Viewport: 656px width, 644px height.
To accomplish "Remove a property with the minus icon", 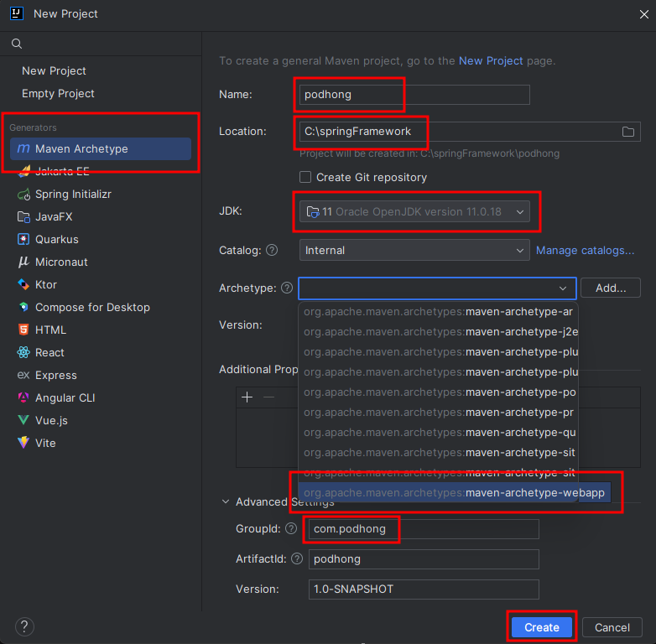I will [269, 397].
